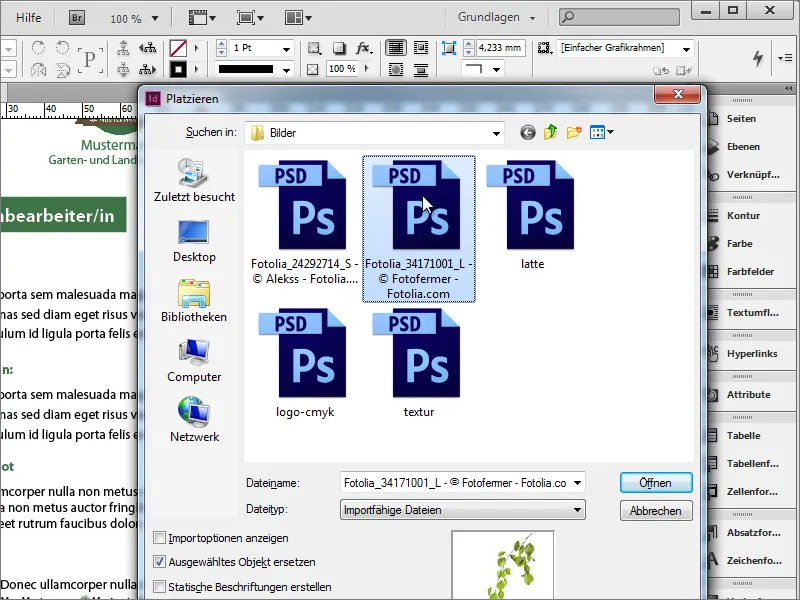This screenshot has width=800, height=600.
Task: Click the rotate 90° counter-clockwise icon
Action: 62,48
